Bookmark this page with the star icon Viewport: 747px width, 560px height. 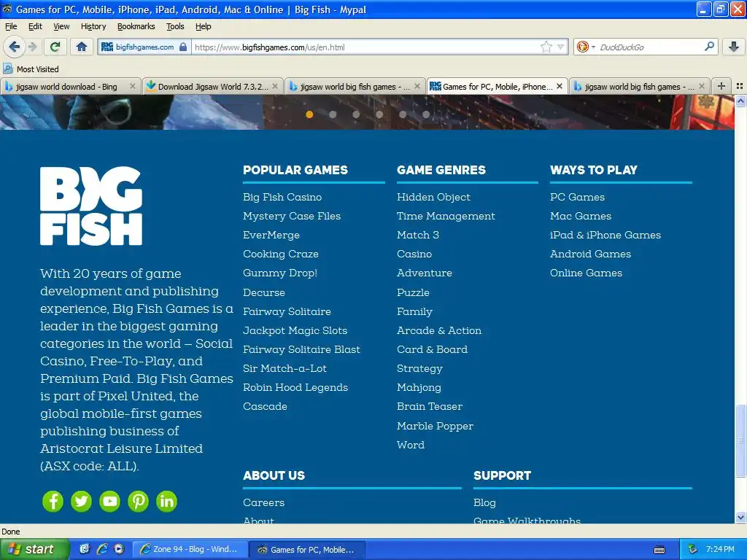click(x=546, y=47)
